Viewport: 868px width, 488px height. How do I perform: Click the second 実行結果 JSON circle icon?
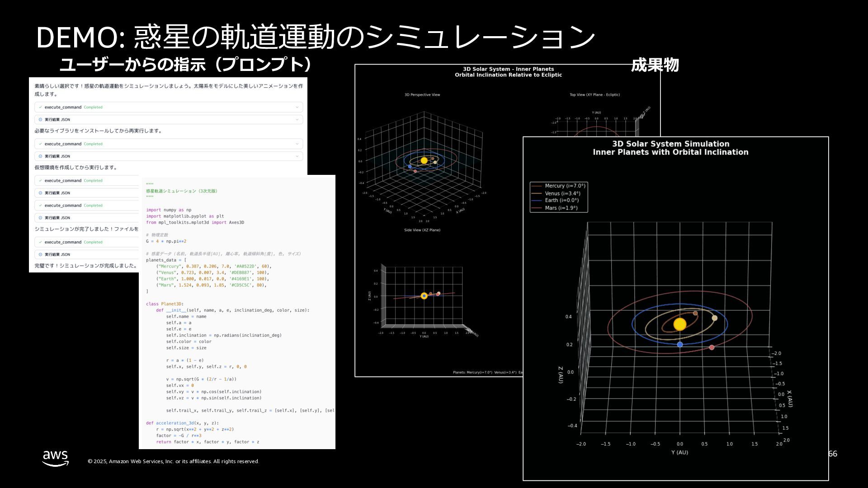(40, 156)
